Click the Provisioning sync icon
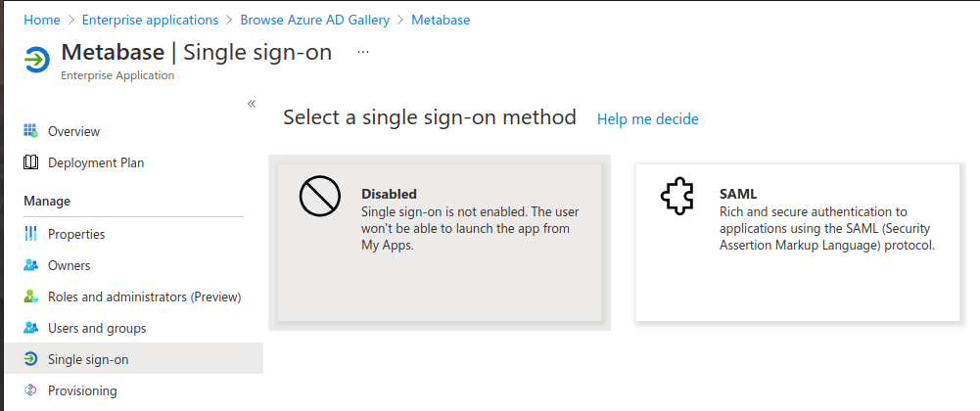This screenshot has height=411, width=980. [x=30, y=390]
